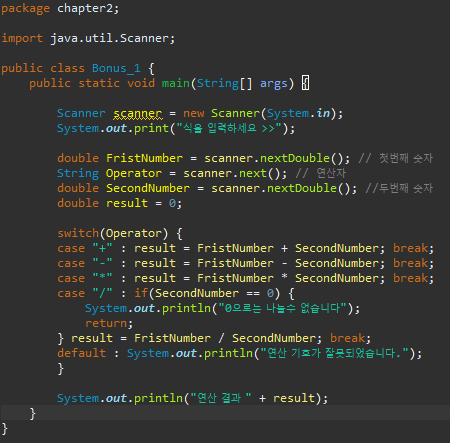
Task: Click the 'SecondNumber' variable declaration
Action: click(148, 188)
